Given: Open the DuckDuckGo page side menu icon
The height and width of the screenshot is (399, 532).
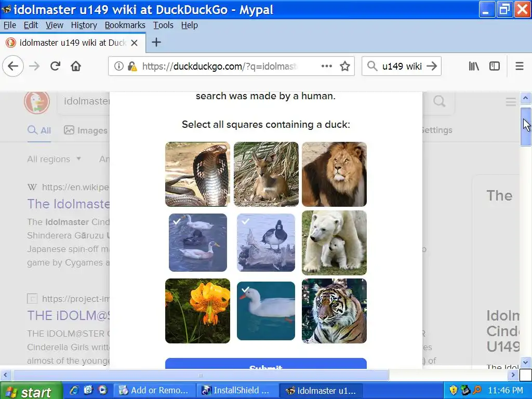Looking at the screenshot, I should coord(511,101).
